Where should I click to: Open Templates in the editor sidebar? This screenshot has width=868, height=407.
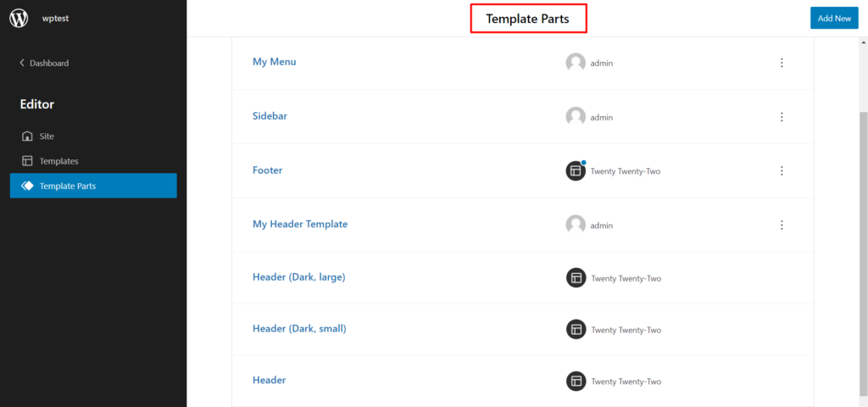pyautogui.click(x=58, y=161)
